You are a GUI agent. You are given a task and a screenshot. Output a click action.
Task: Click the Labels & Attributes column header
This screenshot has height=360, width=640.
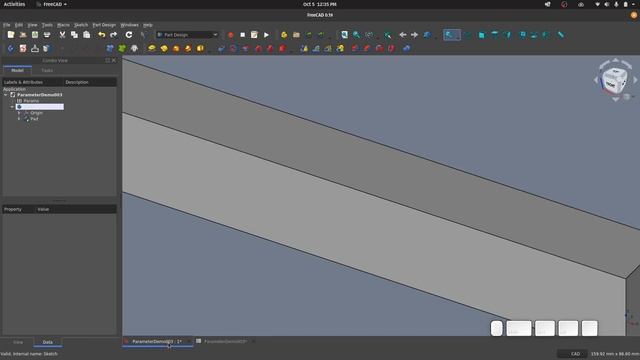point(33,82)
